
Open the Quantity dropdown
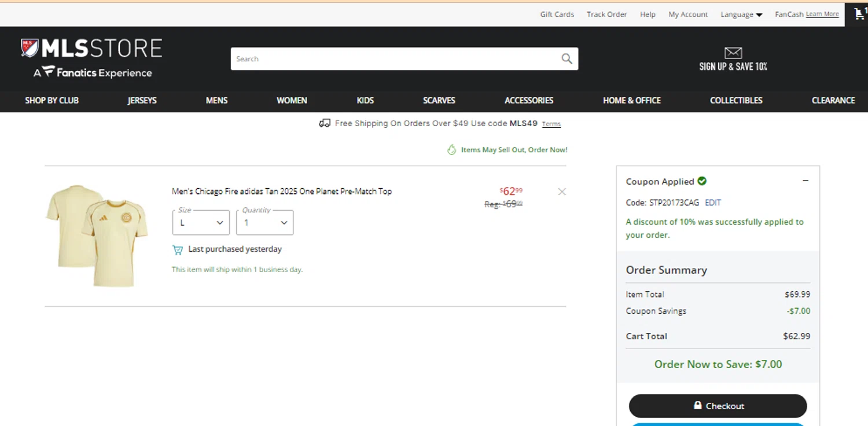tap(264, 222)
